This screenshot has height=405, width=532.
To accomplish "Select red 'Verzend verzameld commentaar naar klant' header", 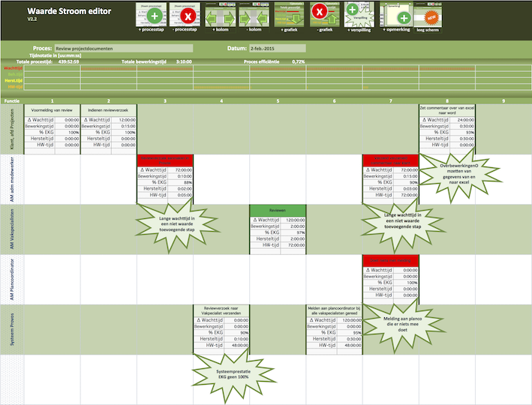I will coord(390,160).
